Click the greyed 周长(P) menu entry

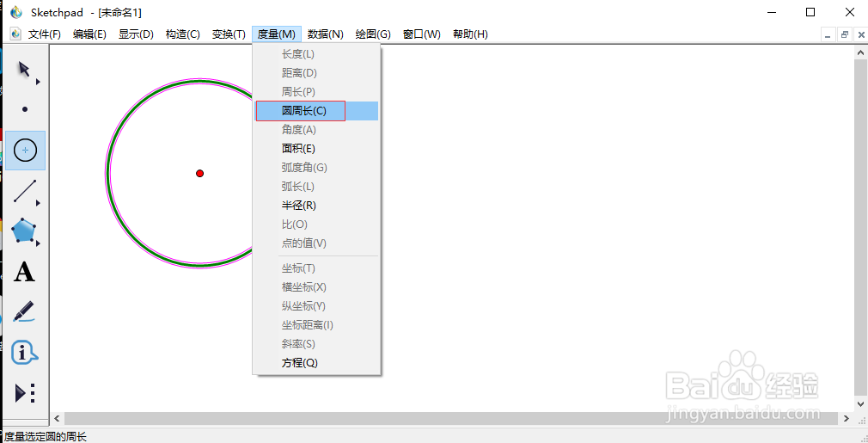pos(316,92)
